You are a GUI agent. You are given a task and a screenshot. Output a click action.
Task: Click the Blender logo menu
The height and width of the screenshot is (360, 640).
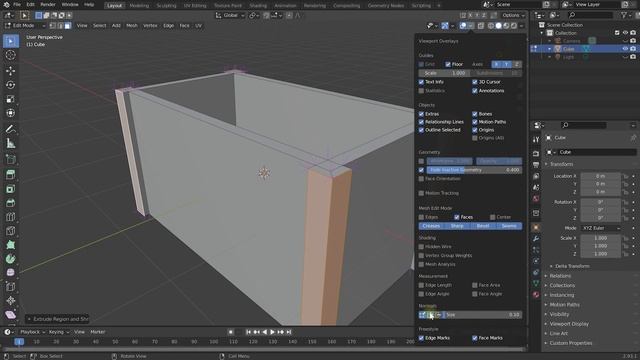coord(6,4)
